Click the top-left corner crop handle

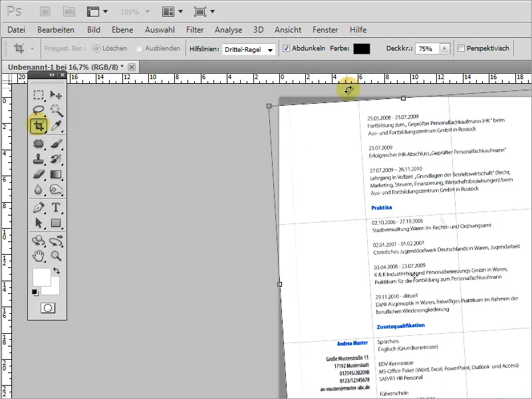(x=269, y=106)
